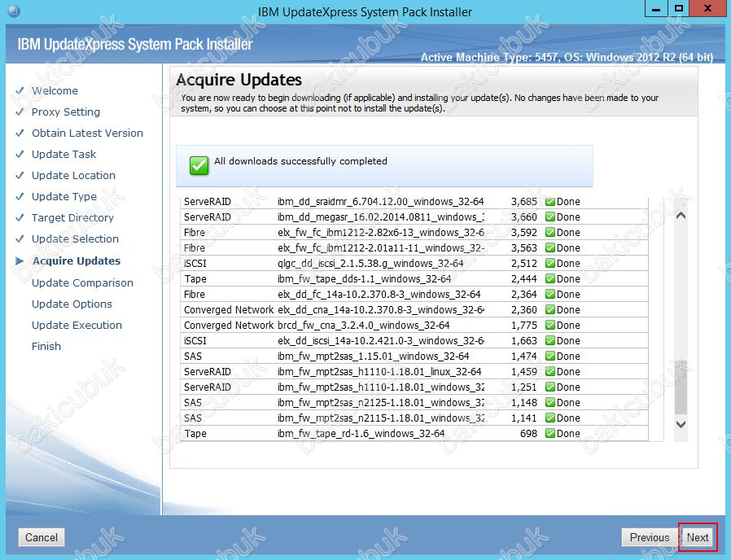
Task: Click the checkmark beside Update Location
Action: point(20,175)
